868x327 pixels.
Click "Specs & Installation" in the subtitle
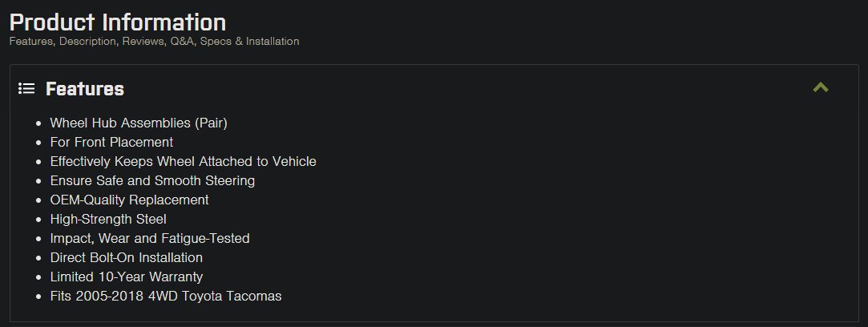pos(250,42)
